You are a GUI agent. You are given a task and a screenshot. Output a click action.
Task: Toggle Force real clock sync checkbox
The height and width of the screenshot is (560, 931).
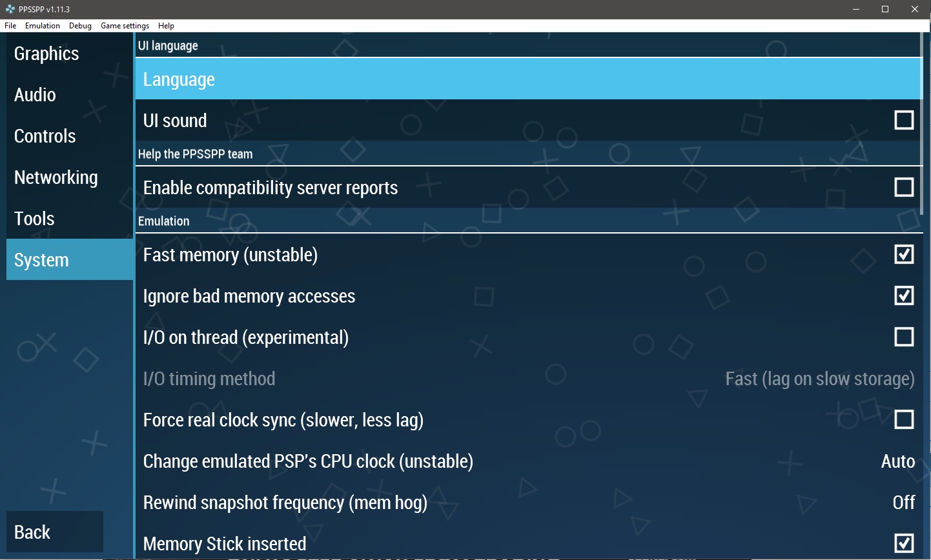pyautogui.click(x=903, y=419)
